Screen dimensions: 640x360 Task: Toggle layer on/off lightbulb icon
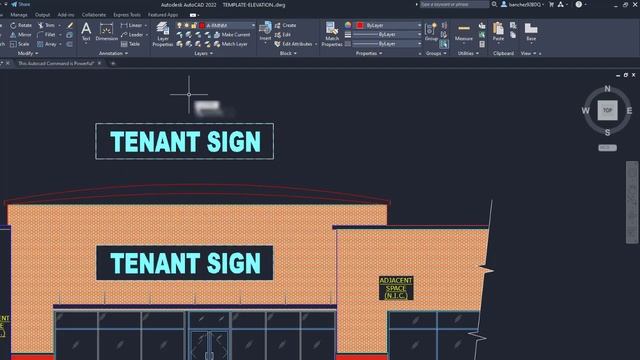click(x=179, y=25)
